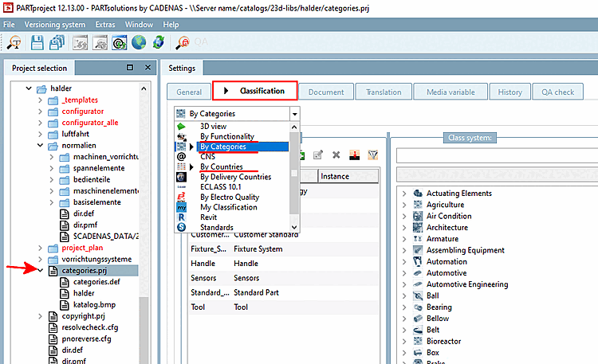Open the Extras menu

pos(105,25)
